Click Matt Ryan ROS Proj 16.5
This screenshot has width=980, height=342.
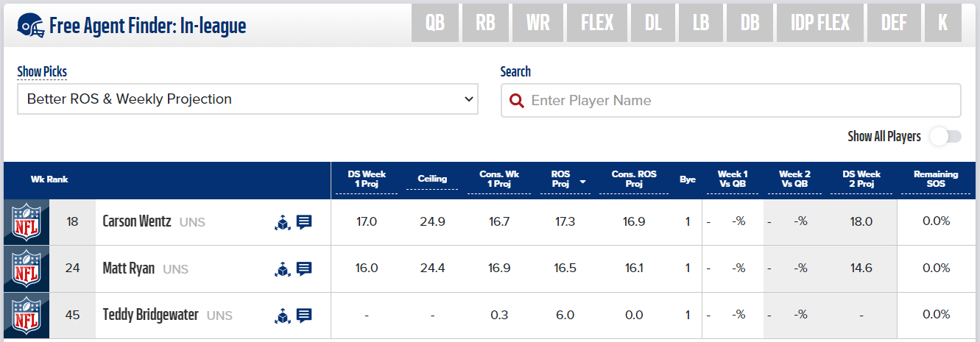(565, 268)
